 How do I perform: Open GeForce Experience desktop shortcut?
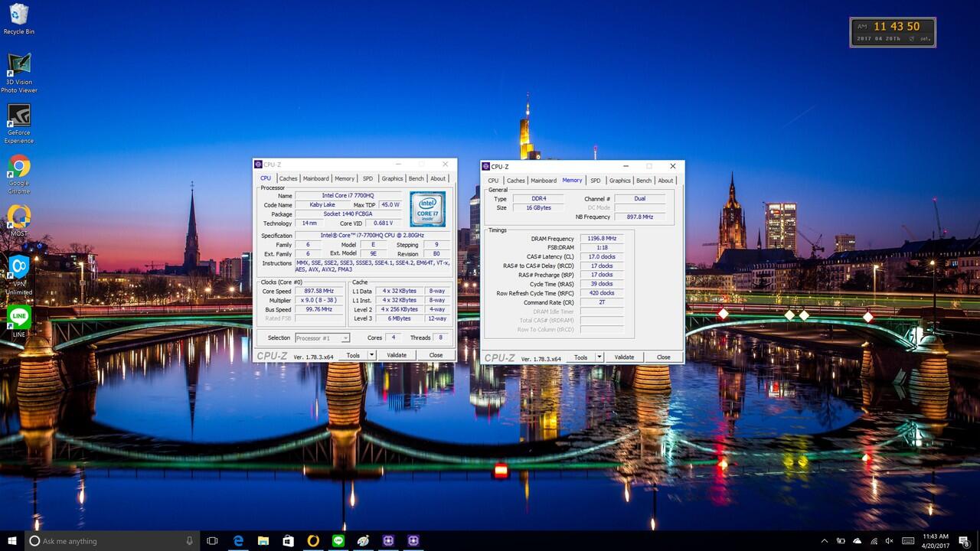click(19, 123)
